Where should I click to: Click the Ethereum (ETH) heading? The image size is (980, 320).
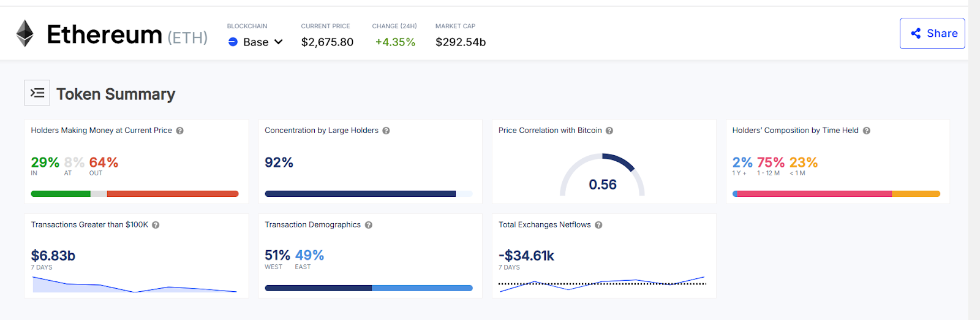coord(127,35)
